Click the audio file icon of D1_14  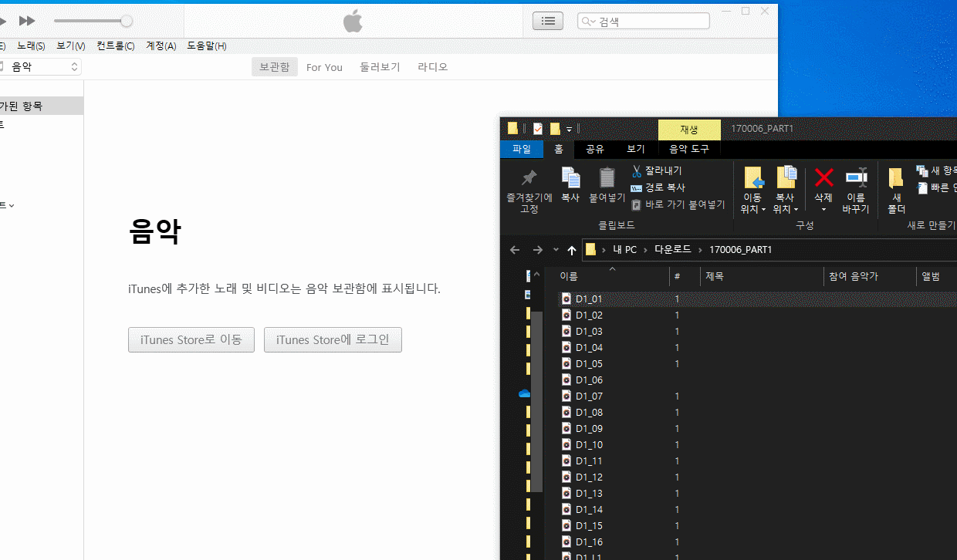click(566, 509)
